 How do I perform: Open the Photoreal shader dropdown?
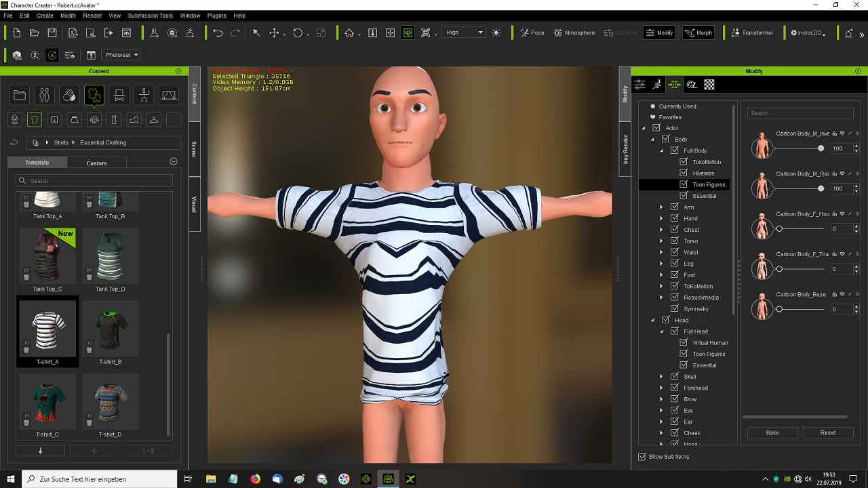121,55
